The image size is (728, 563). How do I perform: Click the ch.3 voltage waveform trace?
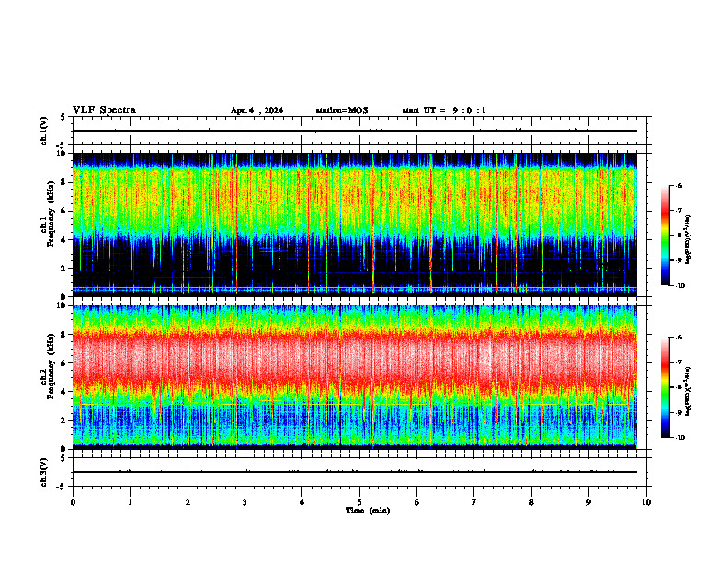pos(355,472)
